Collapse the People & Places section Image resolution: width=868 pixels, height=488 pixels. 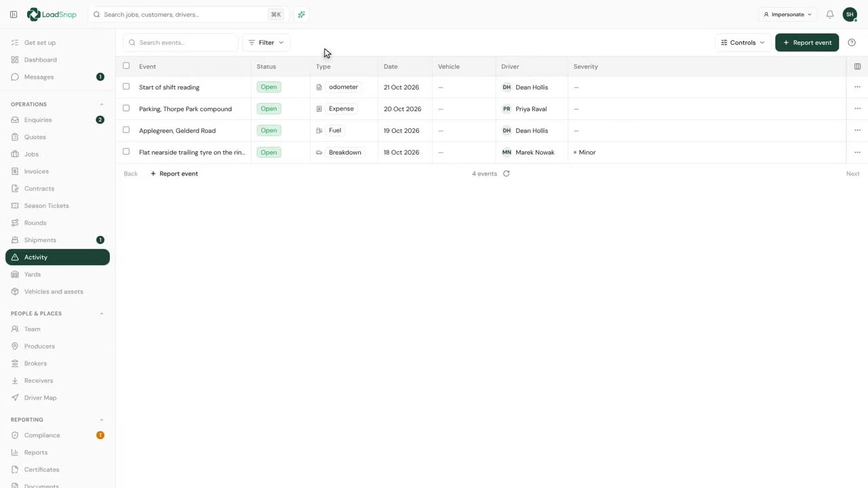[102, 314]
